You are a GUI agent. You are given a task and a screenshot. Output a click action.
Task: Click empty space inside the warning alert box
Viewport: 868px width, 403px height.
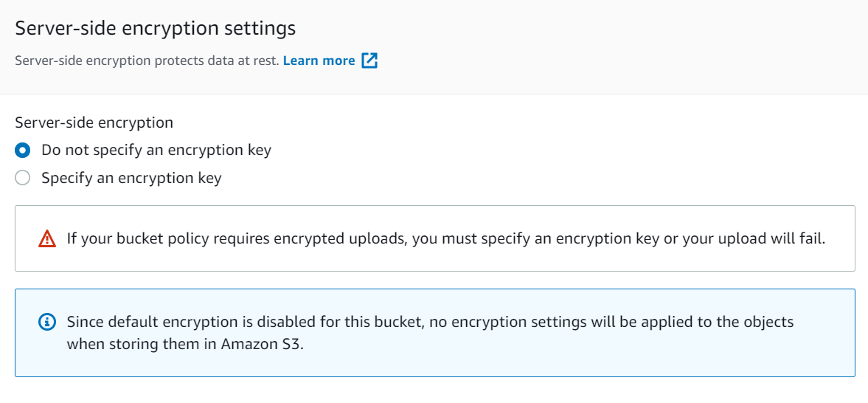click(x=443, y=261)
